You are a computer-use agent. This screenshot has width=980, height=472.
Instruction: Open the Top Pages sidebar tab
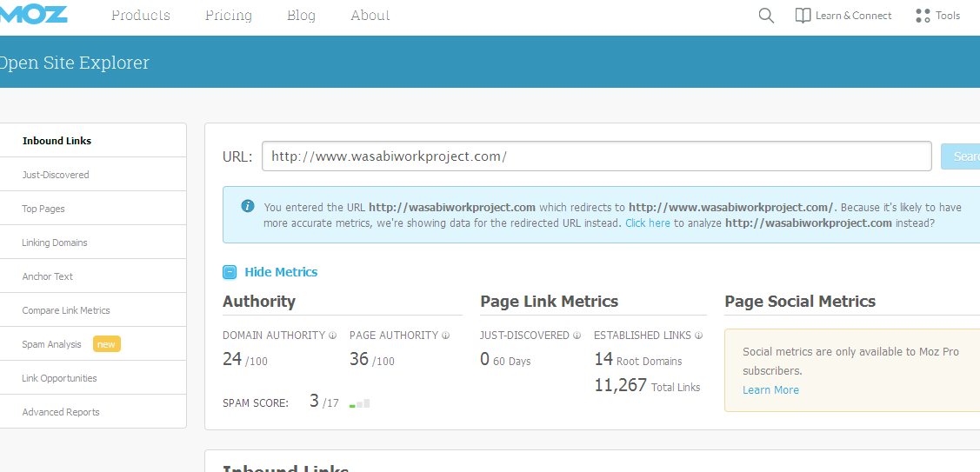pos(93,208)
